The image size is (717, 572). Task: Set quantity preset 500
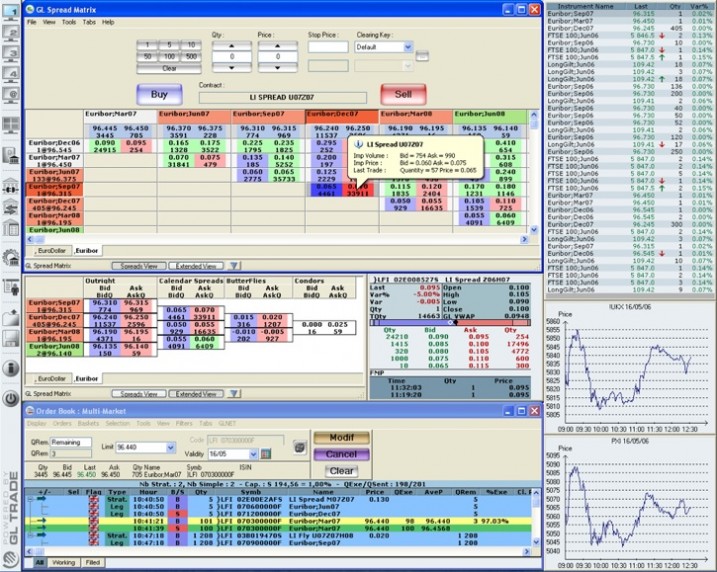[x=191, y=57]
